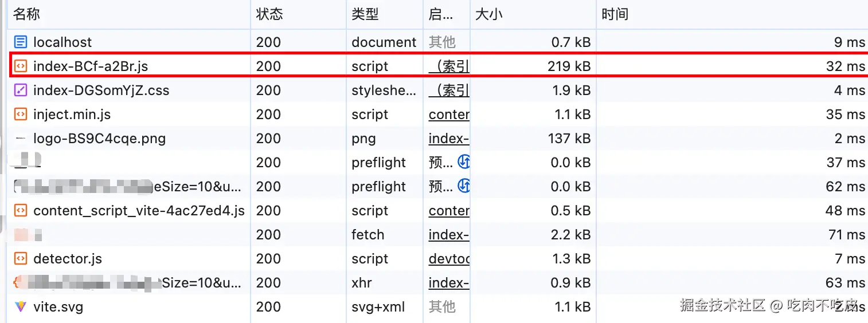Click the index-BCf-a2Br.js script icon
868x323 pixels.
click(21, 66)
